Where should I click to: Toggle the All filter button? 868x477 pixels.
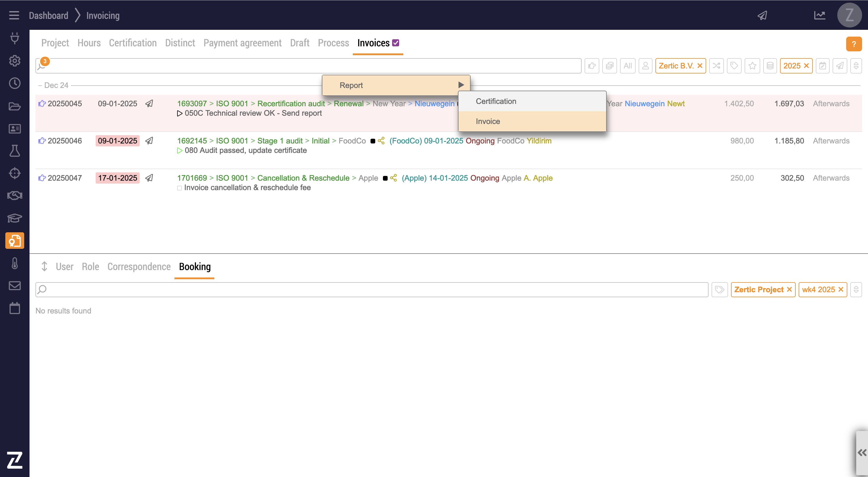click(x=627, y=66)
